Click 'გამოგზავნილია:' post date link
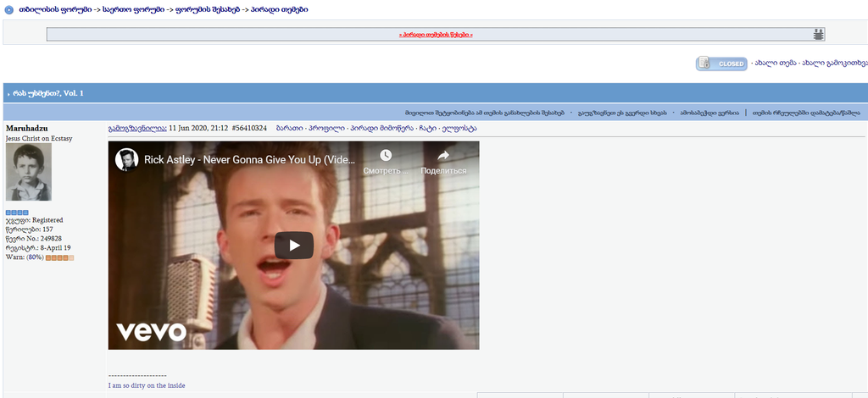The height and width of the screenshot is (398, 868). 137,128
